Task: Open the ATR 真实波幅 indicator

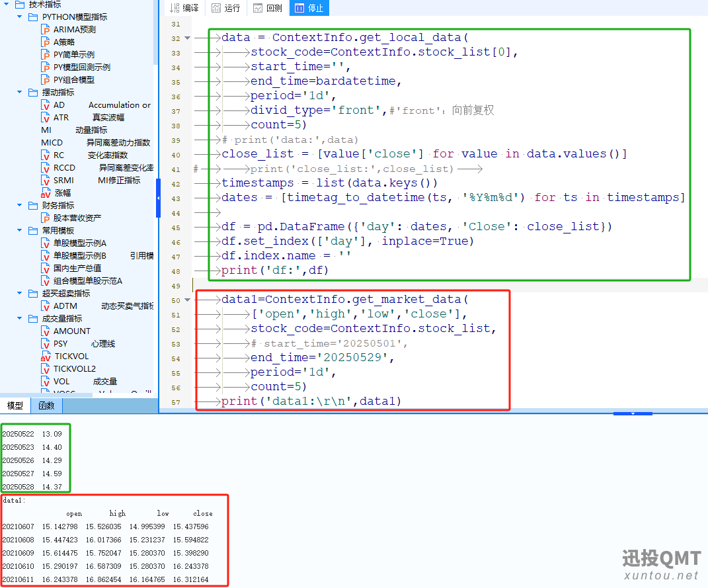Action: 61,117
